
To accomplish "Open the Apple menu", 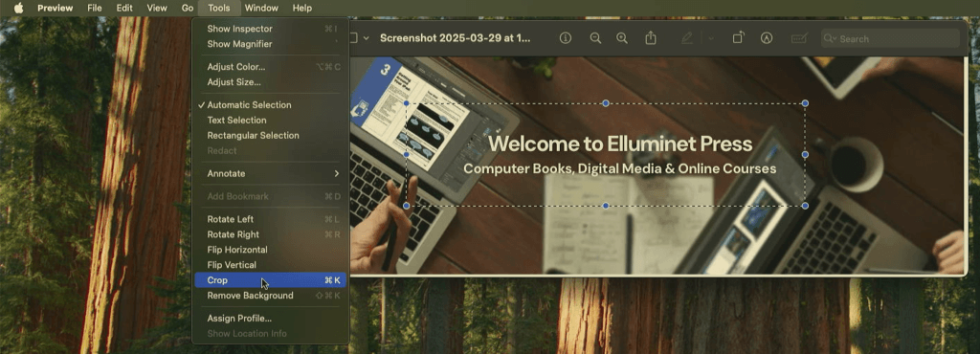I will (18, 8).
